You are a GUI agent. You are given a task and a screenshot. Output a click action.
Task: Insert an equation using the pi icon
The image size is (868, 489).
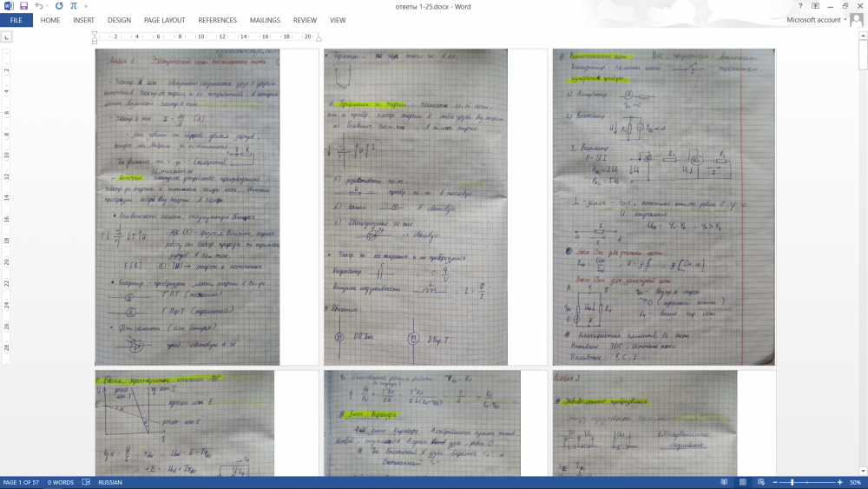pos(74,6)
